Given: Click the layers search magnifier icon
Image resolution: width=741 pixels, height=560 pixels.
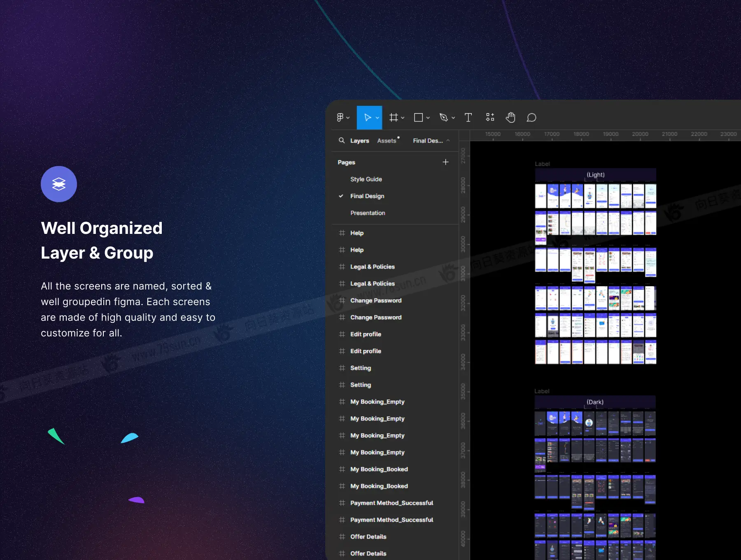Looking at the screenshot, I should 342,140.
